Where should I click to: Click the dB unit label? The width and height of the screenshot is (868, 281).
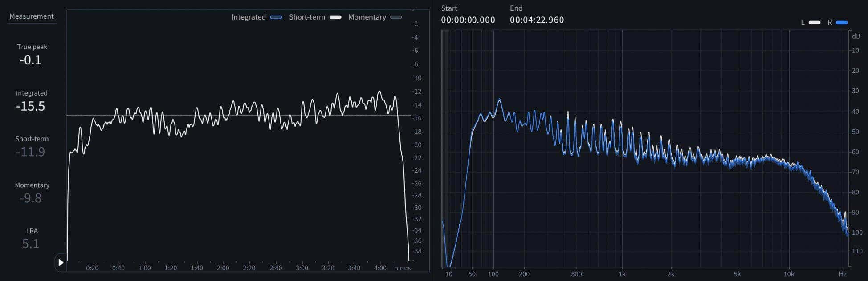point(856,36)
